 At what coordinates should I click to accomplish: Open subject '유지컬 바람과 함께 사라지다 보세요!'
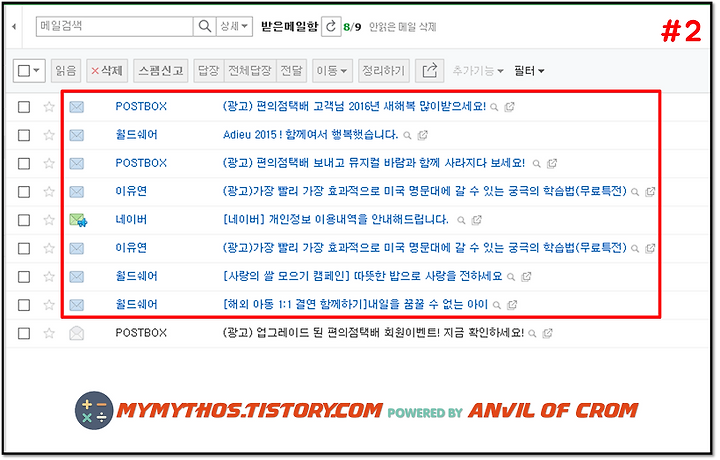click(374, 163)
